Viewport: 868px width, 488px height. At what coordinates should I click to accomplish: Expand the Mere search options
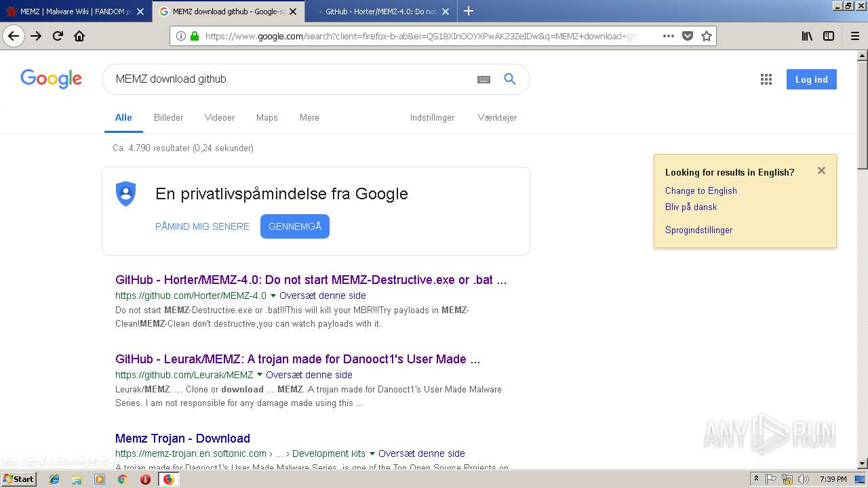[309, 117]
